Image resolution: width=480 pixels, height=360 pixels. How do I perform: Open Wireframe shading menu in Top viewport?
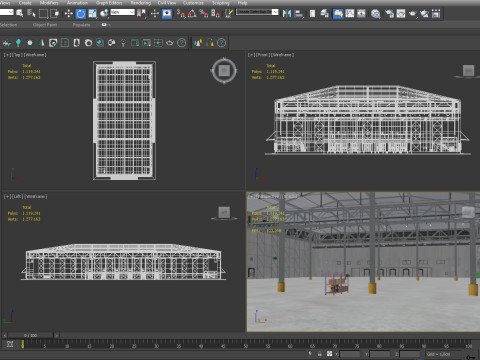[35, 55]
